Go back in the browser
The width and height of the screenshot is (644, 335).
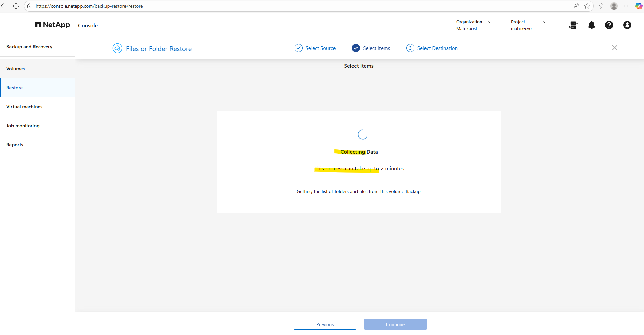pos(4,6)
